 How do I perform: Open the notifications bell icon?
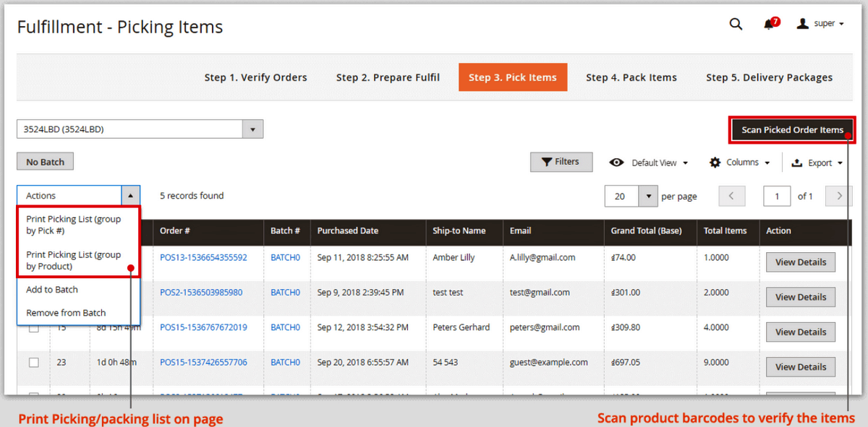coord(769,25)
